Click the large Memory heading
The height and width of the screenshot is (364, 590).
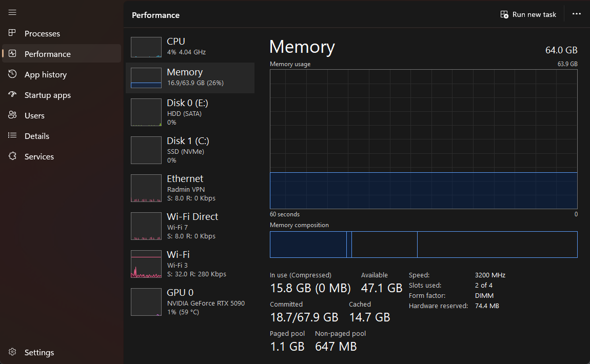[x=302, y=47]
